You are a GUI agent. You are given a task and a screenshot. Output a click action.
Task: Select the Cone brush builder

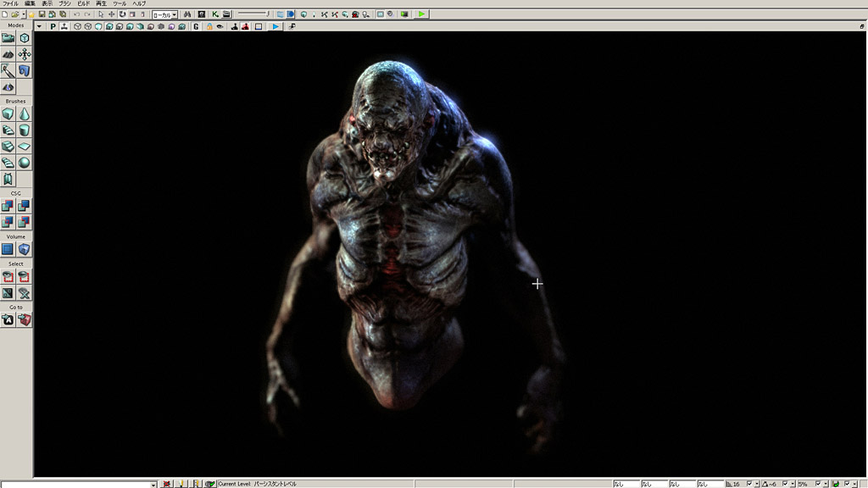pos(25,114)
